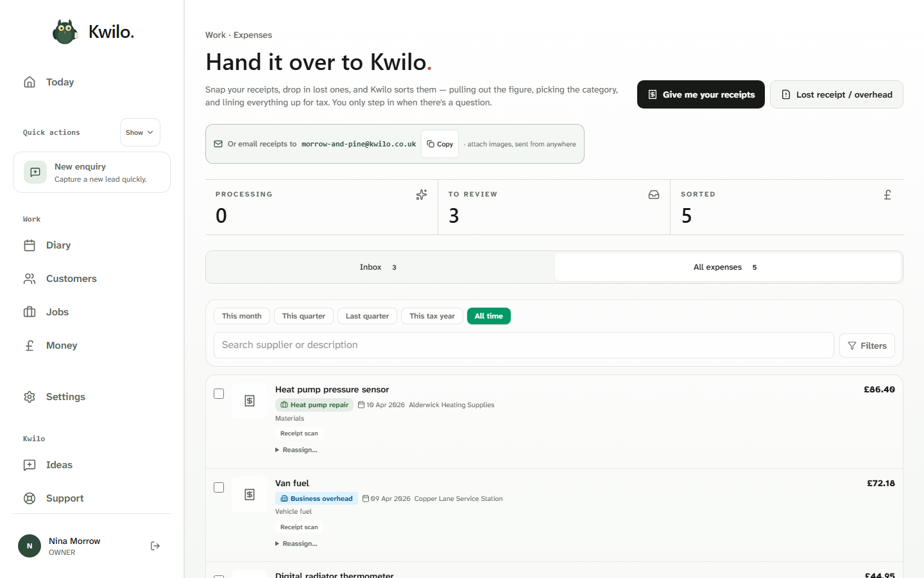The height and width of the screenshot is (578, 924).
Task: Expand the Quick actions Show dropdown
Action: (140, 132)
